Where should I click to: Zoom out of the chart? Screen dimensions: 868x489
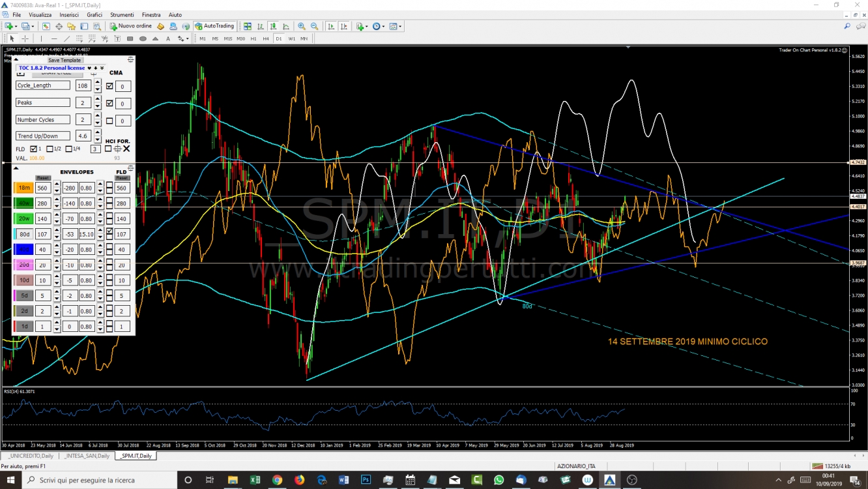314,26
